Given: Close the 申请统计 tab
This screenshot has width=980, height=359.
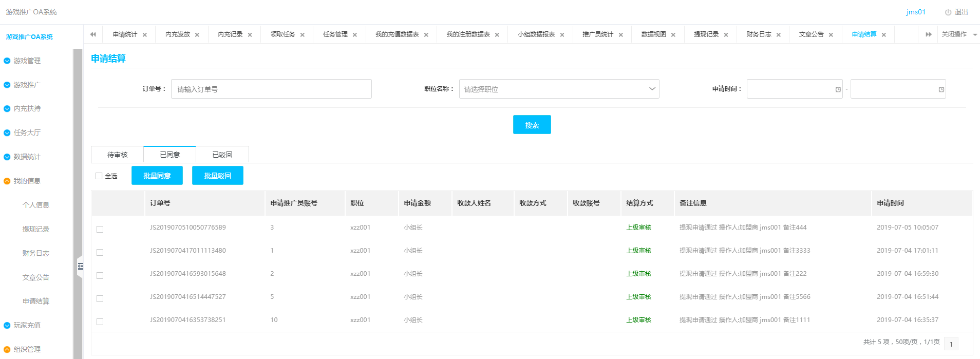Looking at the screenshot, I should coord(145,35).
